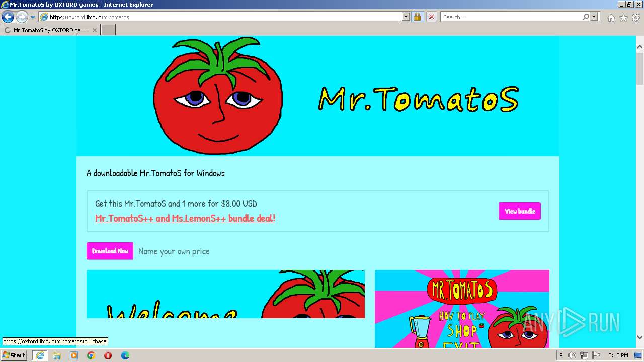Open the recent pages dropdown arrow
This screenshot has height=362, width=644.
tap(33, 17)
